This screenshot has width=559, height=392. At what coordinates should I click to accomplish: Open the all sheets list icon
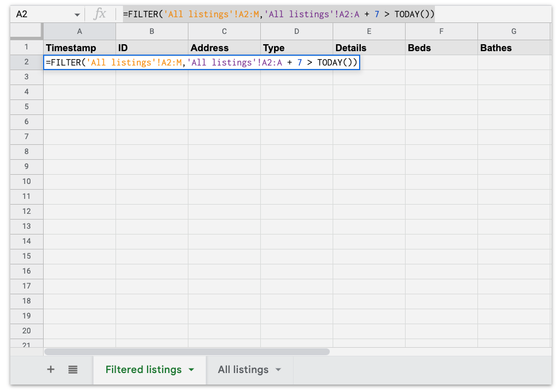coord(73,370)
